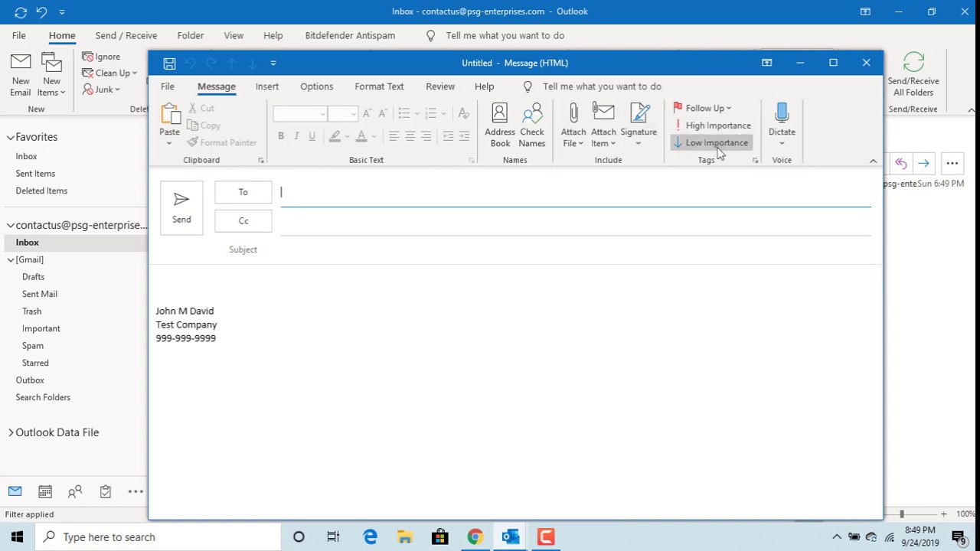980x551 pixels.
Task: Open the Clean Up dropdown
Action: [109, 73]
